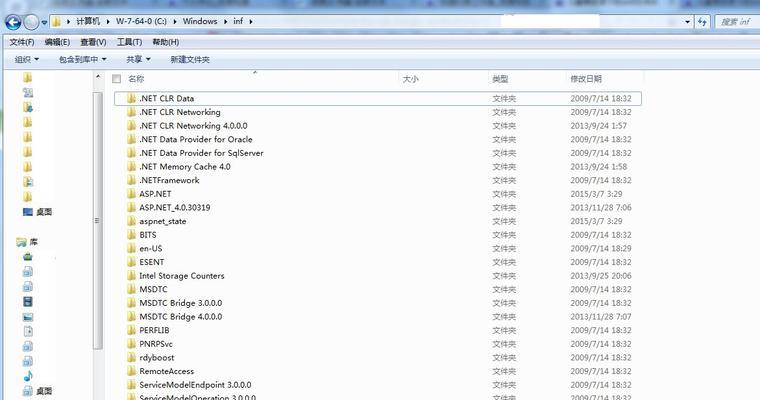Image resolution: width=760 pixels, height=400 pixels.
Task: Click date 2013/11/28 7:06 cell
Action: [601, 208]
